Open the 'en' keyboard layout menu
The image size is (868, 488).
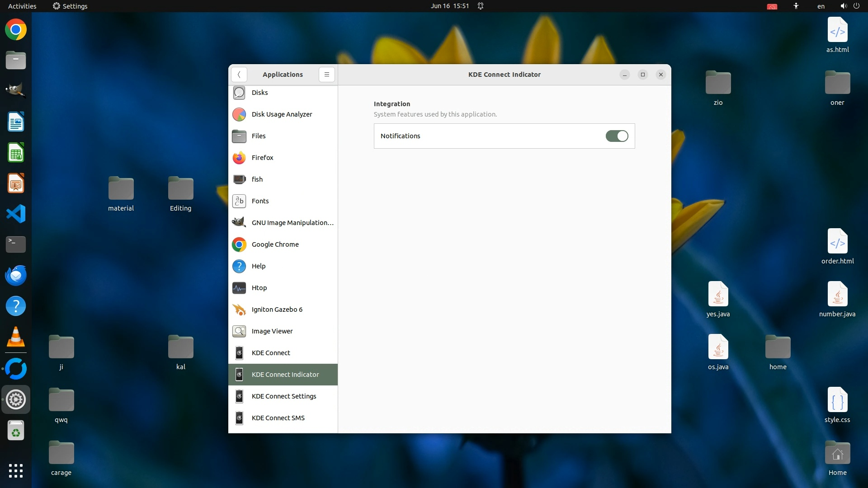pyautogui.click(x=821, y=6)
